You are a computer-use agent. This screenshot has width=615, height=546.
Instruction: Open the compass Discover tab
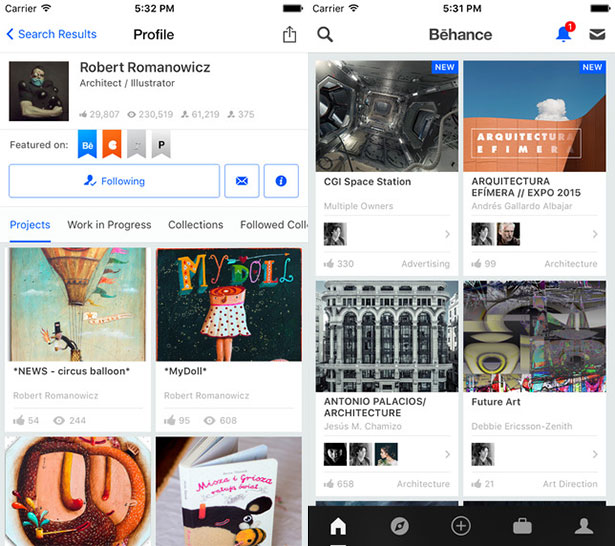coord(399,526)
